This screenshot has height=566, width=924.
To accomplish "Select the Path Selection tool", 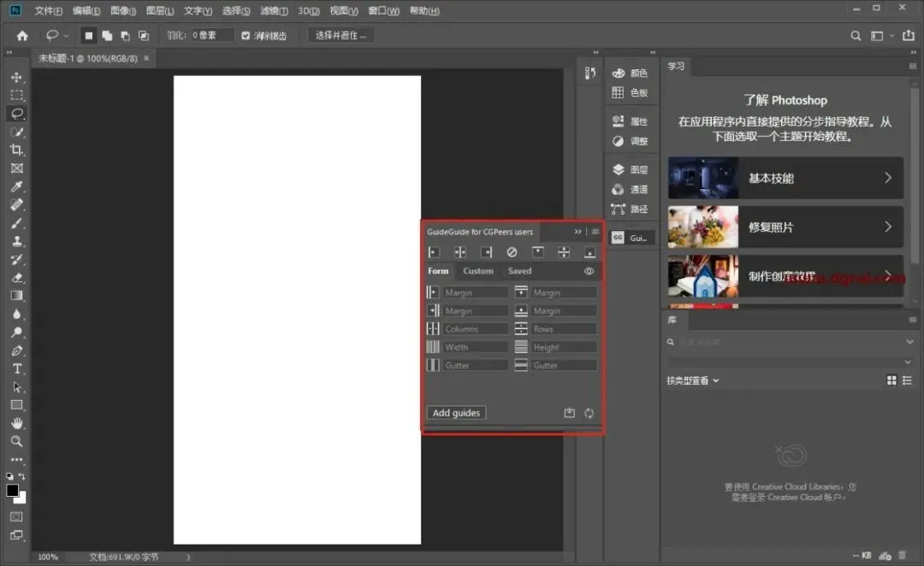I will [16, 387].
